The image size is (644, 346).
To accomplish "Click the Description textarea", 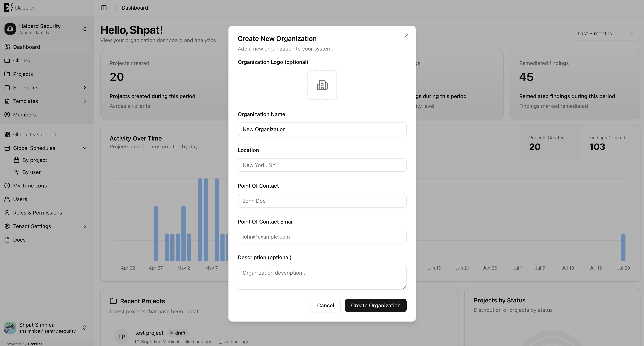I will (x=322, y=278).
